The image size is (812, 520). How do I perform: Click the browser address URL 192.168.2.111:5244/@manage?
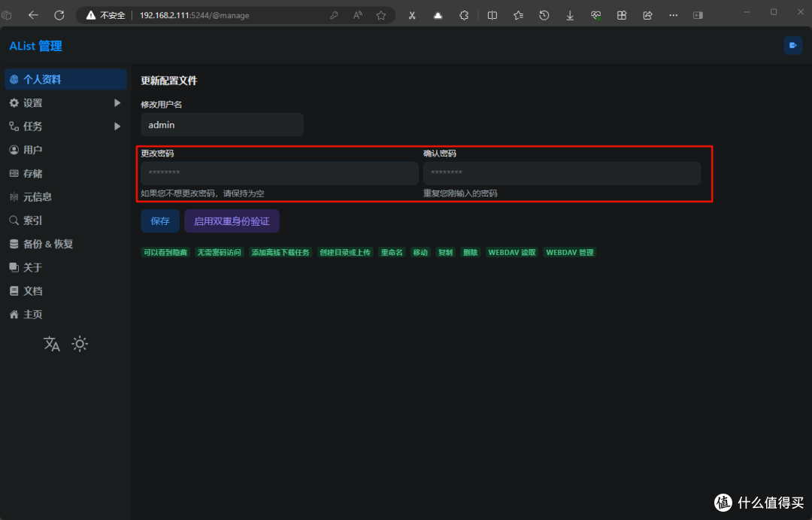point(194,16)
